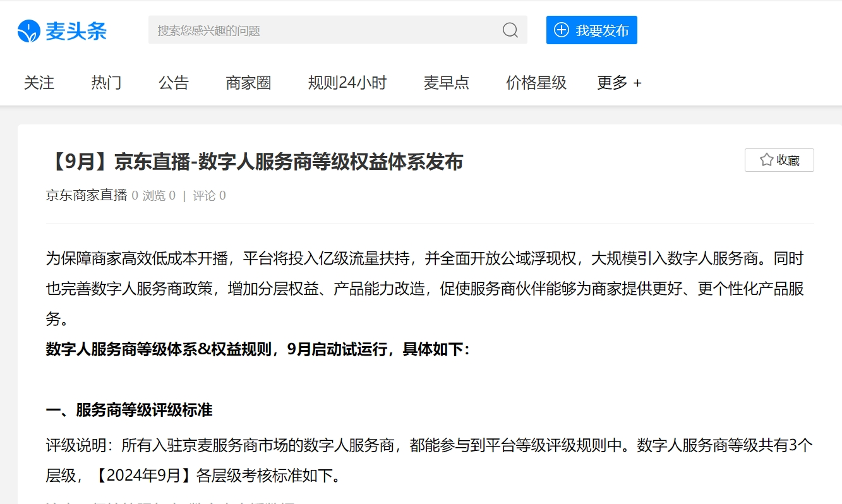Navigate to 麦早点
842x504 pixels.
click(446, 83)
